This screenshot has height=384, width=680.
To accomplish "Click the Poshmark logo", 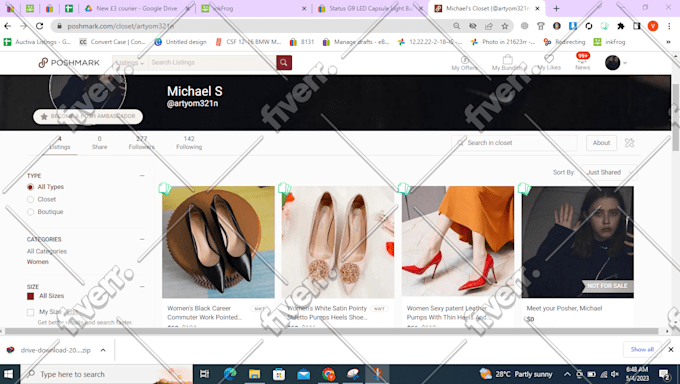I will pos(69,63).
